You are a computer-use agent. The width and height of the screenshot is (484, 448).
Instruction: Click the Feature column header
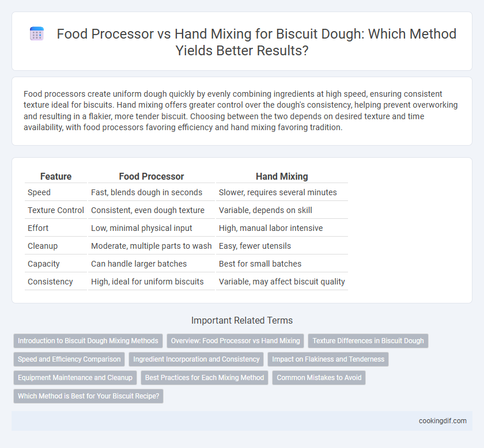56,176
